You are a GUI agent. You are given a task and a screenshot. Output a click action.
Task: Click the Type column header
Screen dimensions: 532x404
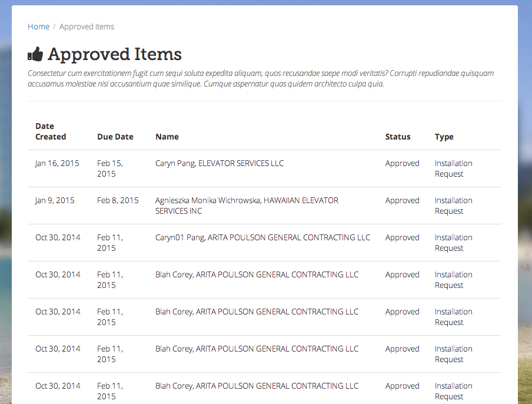point(444,137)
